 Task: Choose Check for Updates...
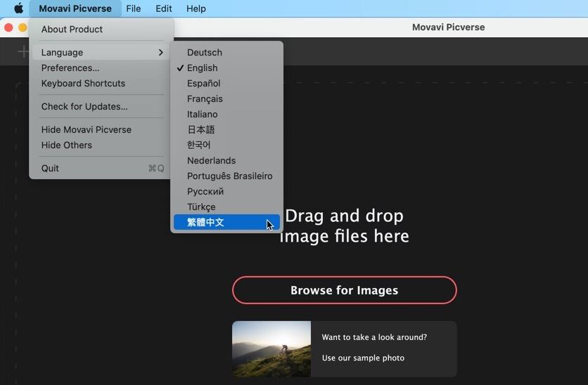point(101,106)
